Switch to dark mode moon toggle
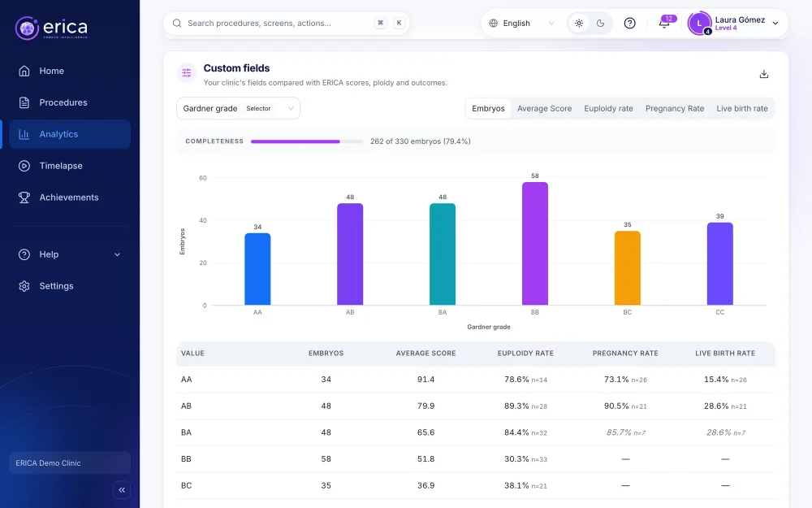This screenshot has height=508, width=812. click(x=601, y=24)
